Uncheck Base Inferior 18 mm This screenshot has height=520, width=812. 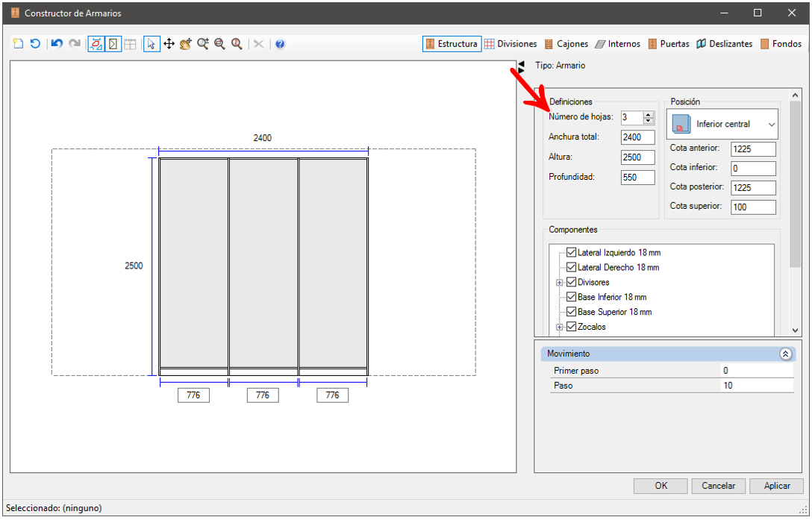tap(571, 297)
